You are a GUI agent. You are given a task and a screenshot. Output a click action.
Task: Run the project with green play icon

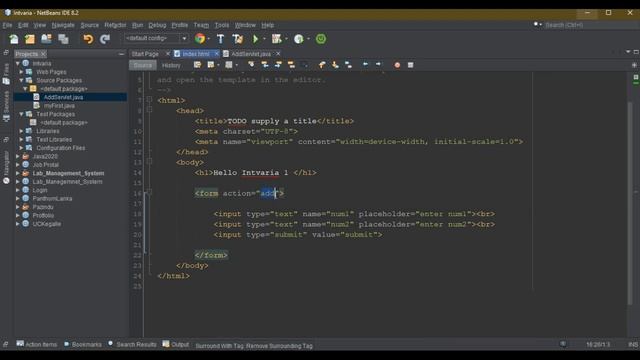[256, 39]
